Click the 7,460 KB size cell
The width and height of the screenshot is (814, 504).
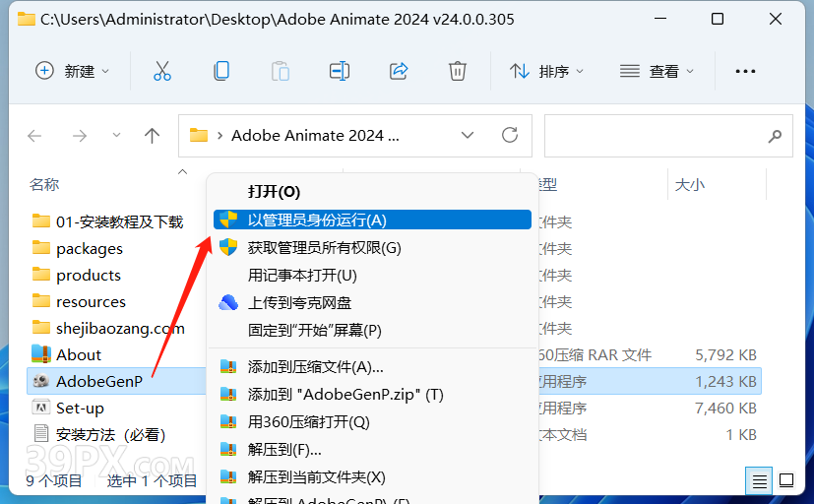pos(725,409)
